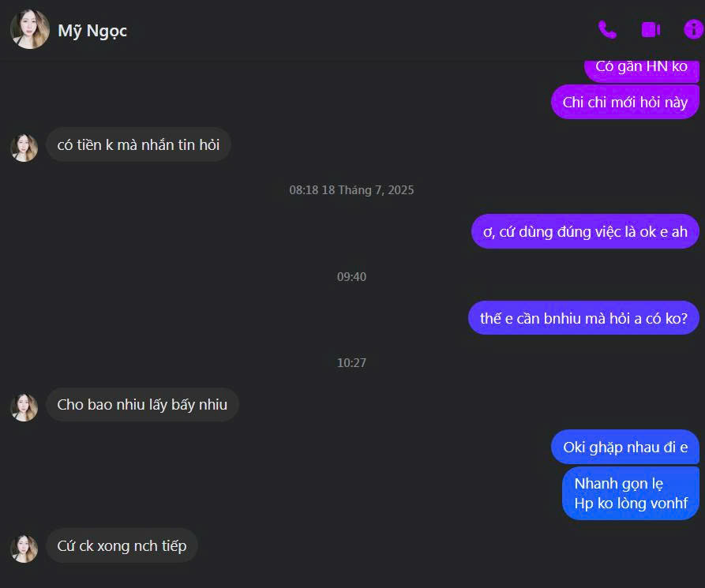Image resolution: width=705 pixels, height=588 pixels.
Task: Click sent message "ơ, cứ dùng đúng việc là ok e ah"
Action: (x=585, y=231)
